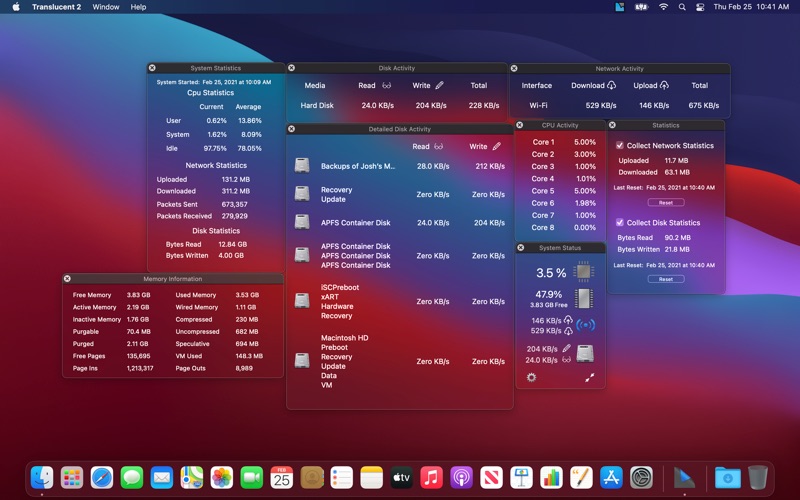Reset disk statistics with the lower Reset button

click(666, 279)
